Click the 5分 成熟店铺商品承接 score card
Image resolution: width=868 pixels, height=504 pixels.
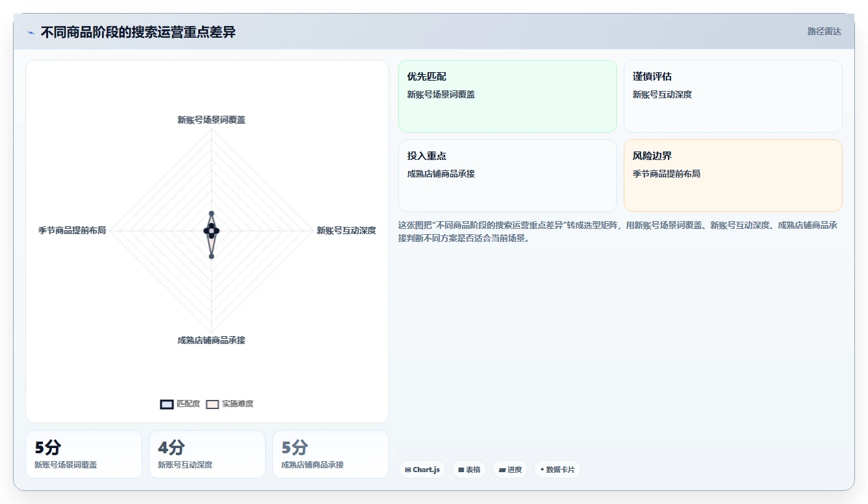(x=331, y=454)
